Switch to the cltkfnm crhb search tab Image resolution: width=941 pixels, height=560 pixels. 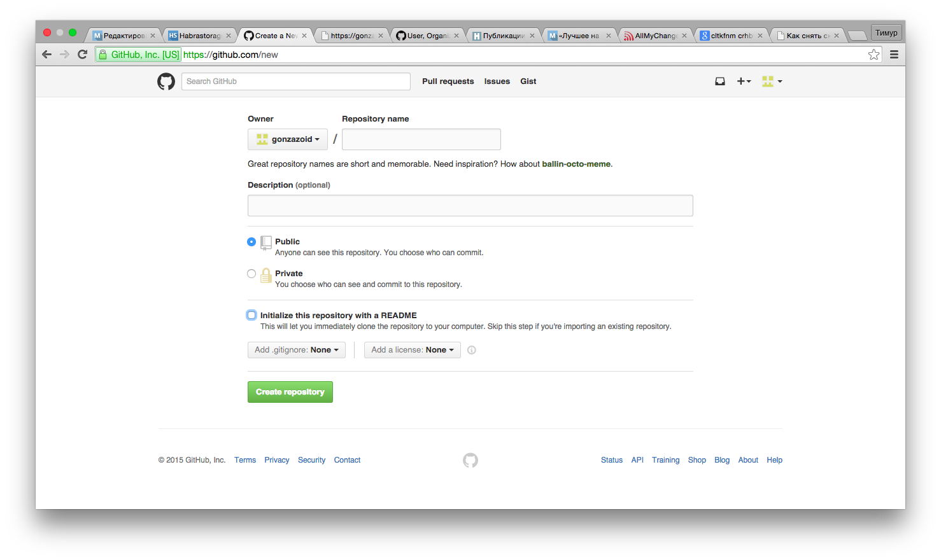(x=730, y=36)
